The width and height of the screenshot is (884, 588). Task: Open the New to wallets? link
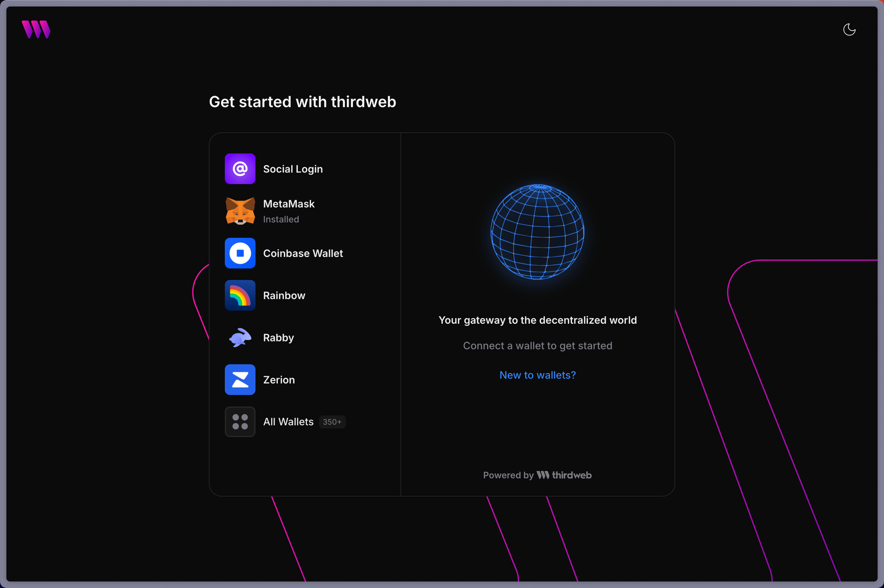point(537,375)
